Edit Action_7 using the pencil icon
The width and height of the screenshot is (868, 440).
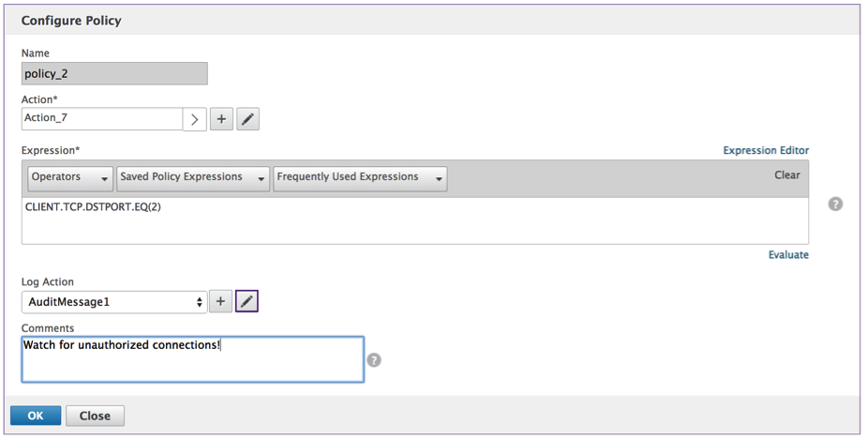(247, 119)
